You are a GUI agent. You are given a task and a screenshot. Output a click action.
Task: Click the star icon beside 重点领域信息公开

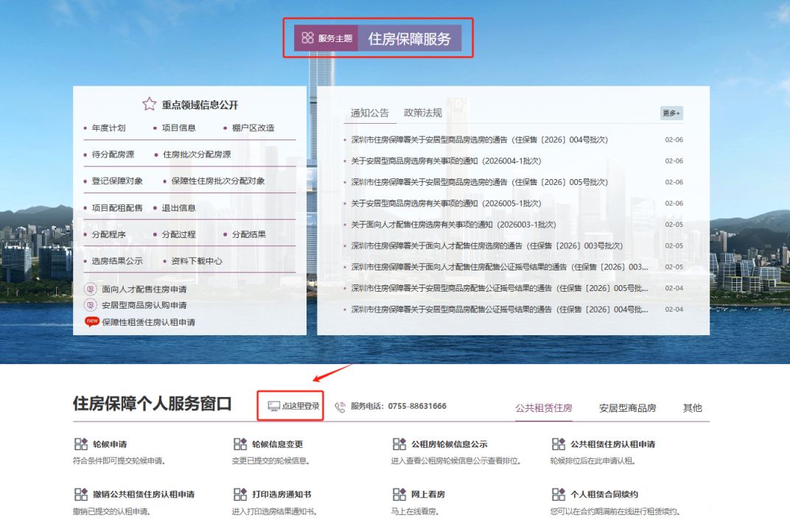click(149, 104)
